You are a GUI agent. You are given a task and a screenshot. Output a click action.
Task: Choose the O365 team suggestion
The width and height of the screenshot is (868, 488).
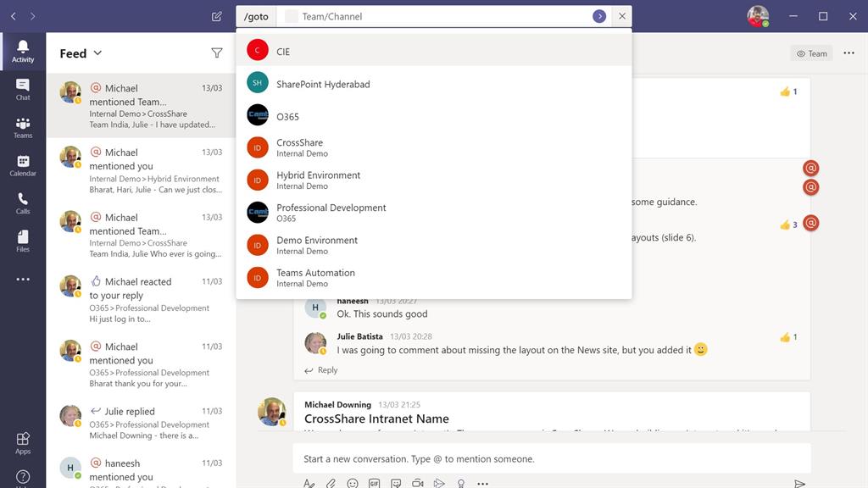(x=433, y=116)
